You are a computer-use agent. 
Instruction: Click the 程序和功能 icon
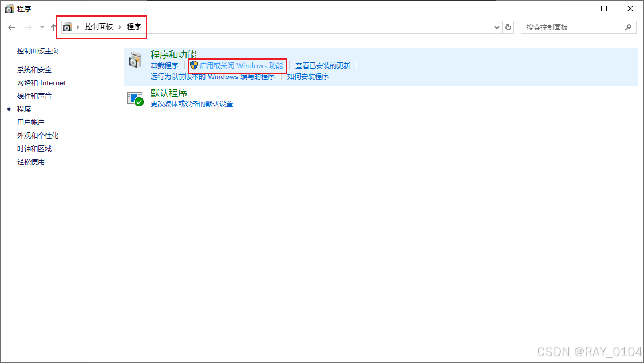point(135,60)
